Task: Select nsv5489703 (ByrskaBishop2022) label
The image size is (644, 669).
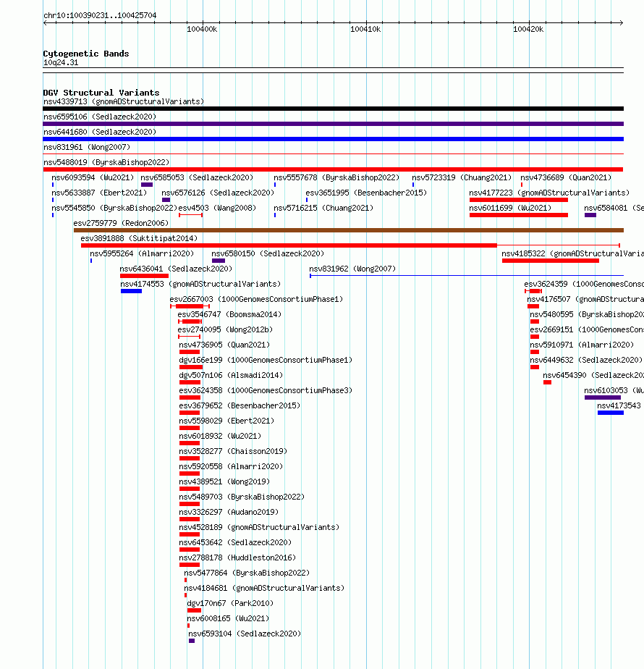Action: click(242, 497)
